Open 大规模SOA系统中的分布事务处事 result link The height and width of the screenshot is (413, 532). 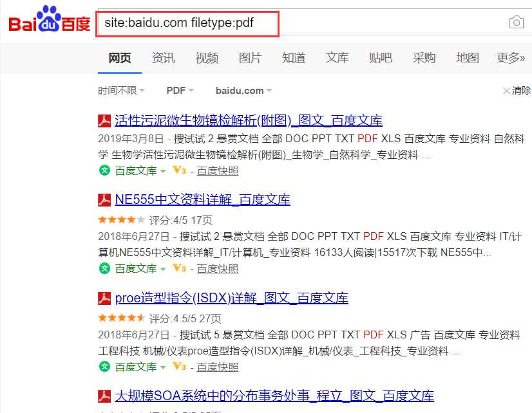coord(274,396)
